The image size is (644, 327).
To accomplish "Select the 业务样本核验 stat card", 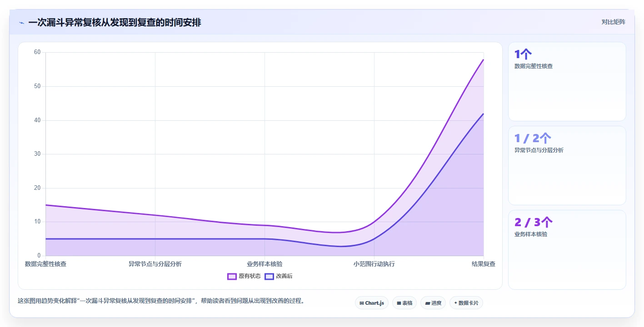I will point(567,250).
